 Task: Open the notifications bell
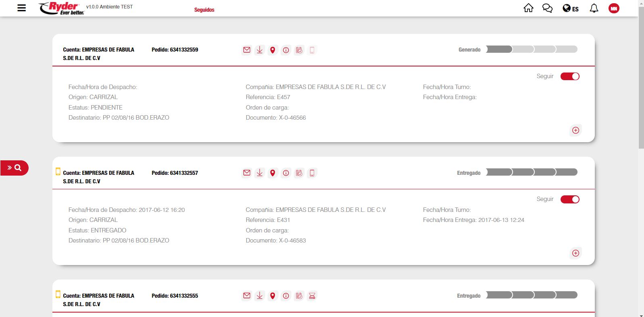[594, 8]
